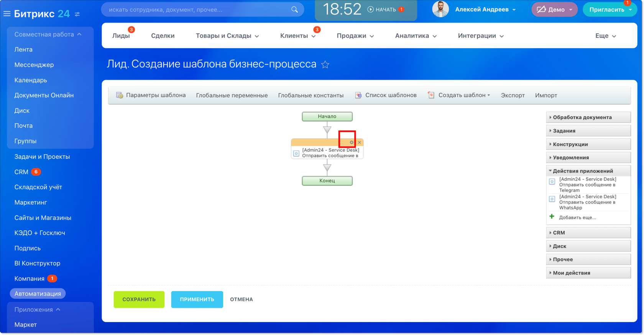Expand Прочее section
Image resolution: width=644 pixels, height=335 pixels.
(588, 260)
